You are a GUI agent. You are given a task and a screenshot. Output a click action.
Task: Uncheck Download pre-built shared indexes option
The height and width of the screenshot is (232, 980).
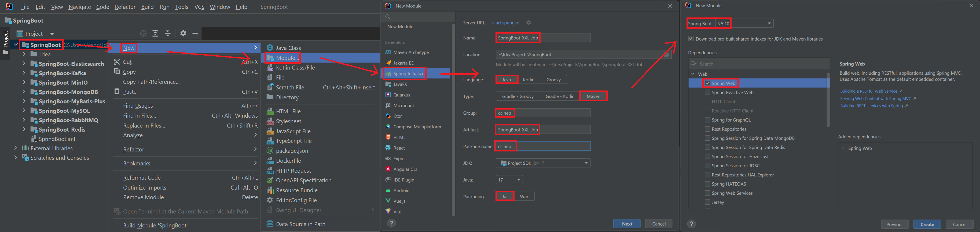click(691, 39)
